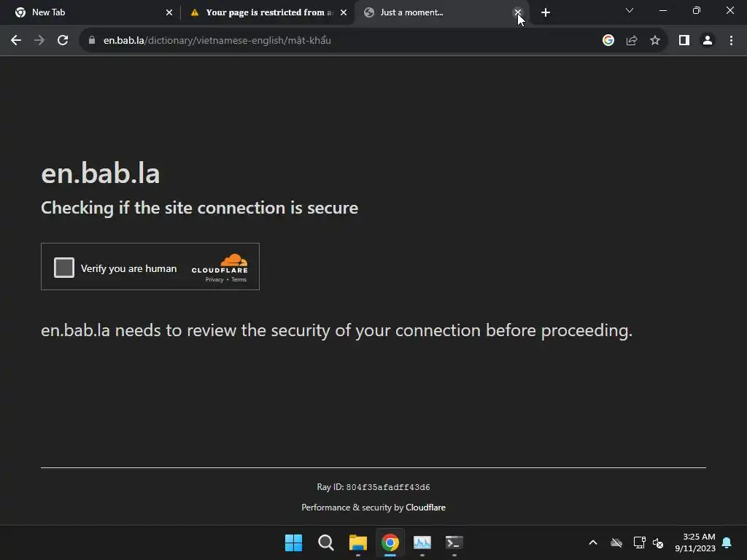747x560 pixels.
Task: Open the Cloudflare Terms link
Action: click(239, 279)
